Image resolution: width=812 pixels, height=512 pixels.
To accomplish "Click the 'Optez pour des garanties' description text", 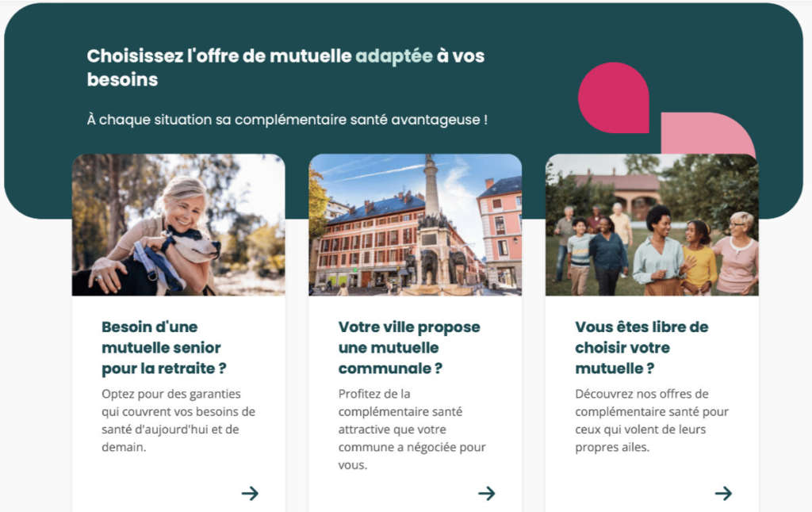I will tap(178, 420).
